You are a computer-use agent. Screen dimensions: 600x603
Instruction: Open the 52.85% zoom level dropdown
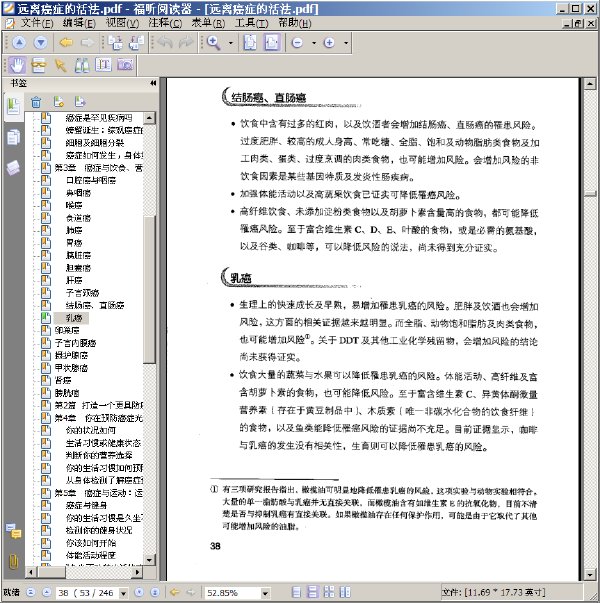pos(265,593)
